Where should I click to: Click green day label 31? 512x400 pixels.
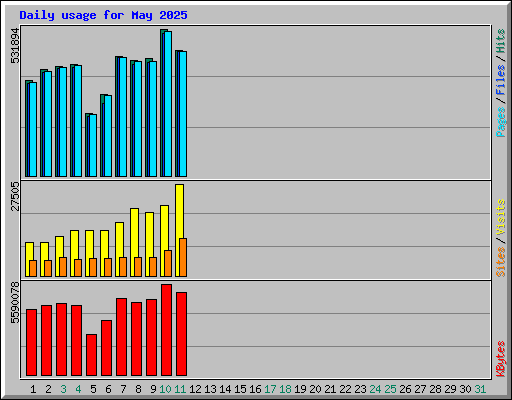[x=480, y=389]
